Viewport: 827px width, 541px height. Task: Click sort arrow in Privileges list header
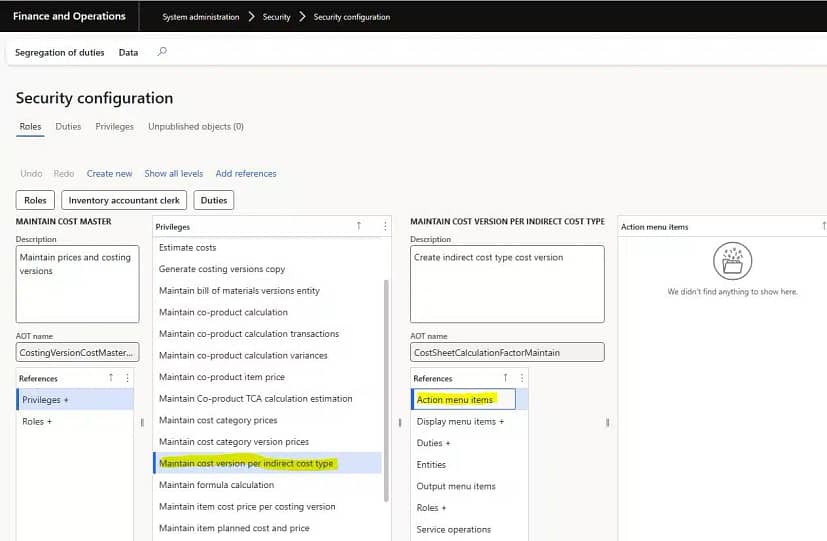click(x=359, y=226)
